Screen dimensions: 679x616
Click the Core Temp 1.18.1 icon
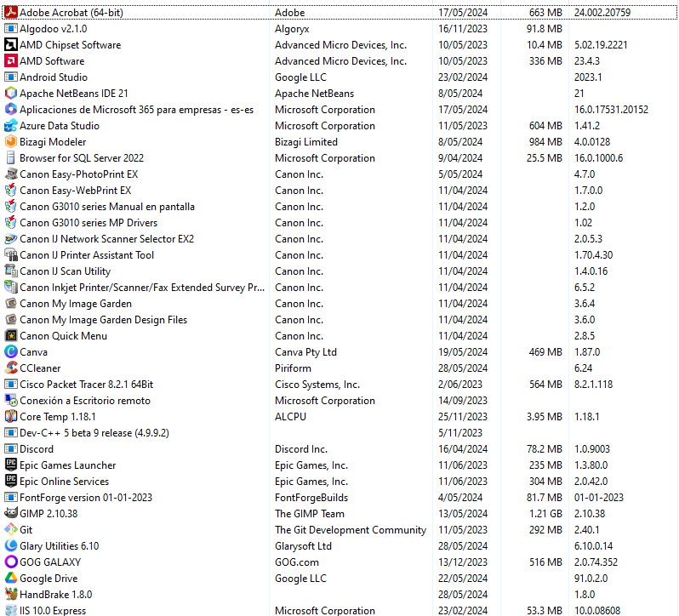[x=11, y=416]
